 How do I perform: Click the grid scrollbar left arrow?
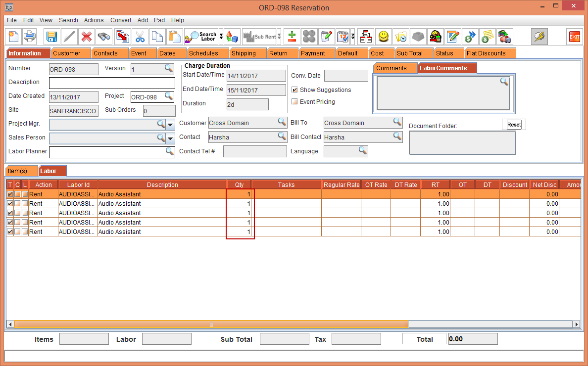[x=10, y=324]
